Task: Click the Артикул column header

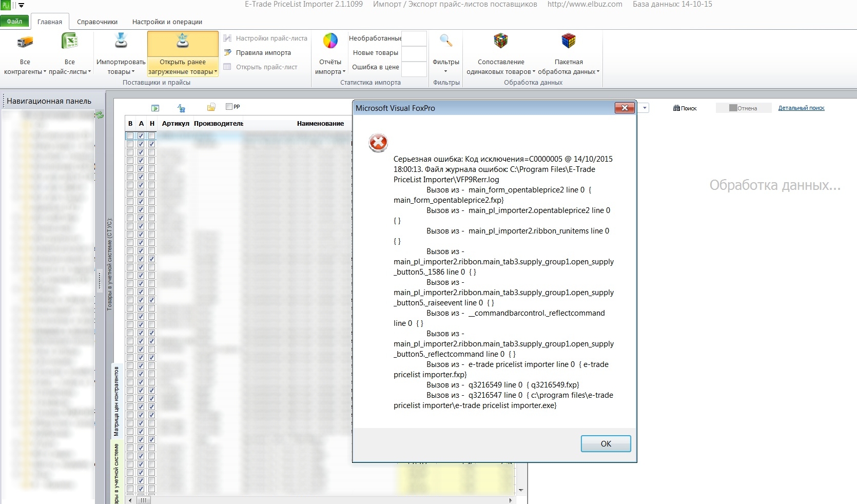Action: click(x=176, y=123)
